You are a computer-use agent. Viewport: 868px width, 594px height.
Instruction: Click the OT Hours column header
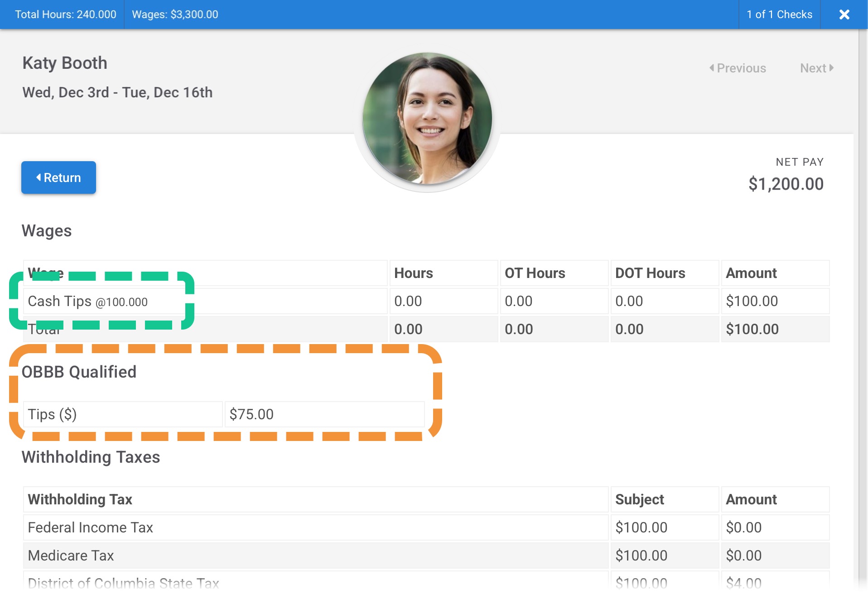click(x=535, y=273)
